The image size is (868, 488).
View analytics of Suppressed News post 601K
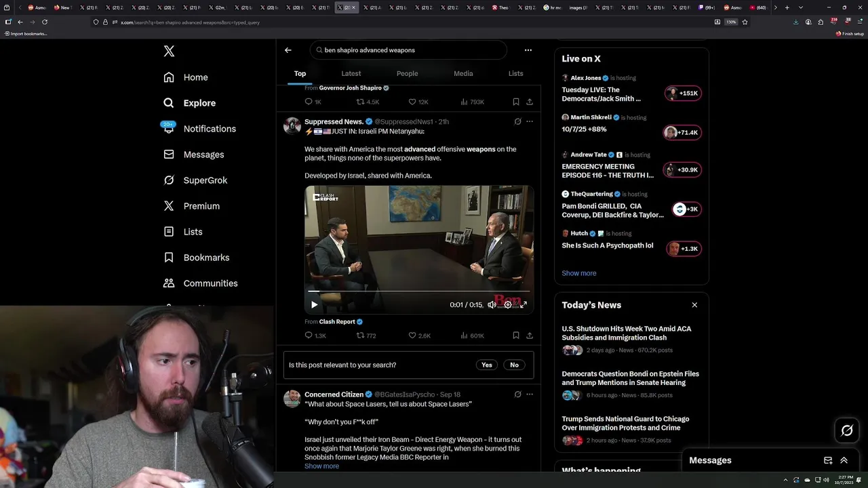click(472, 335)
